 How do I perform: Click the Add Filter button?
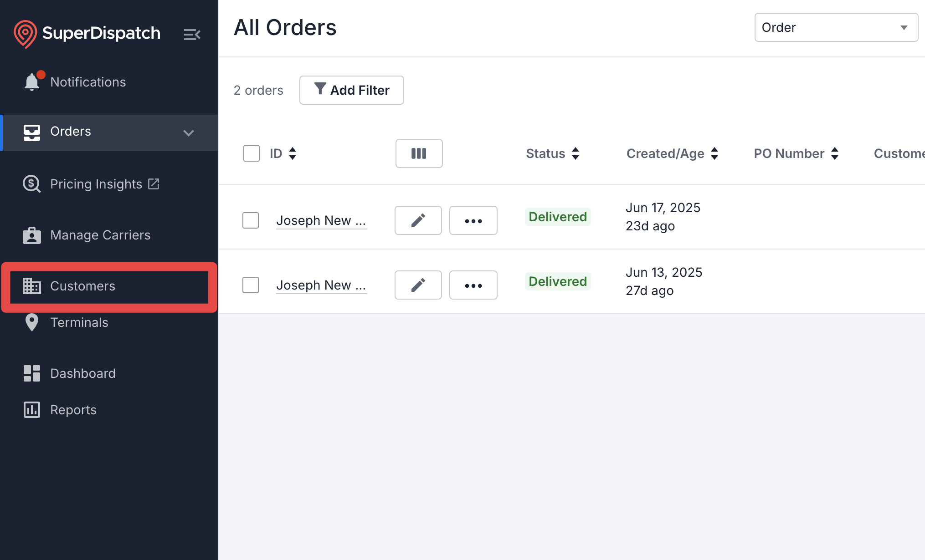pos(351,90)
